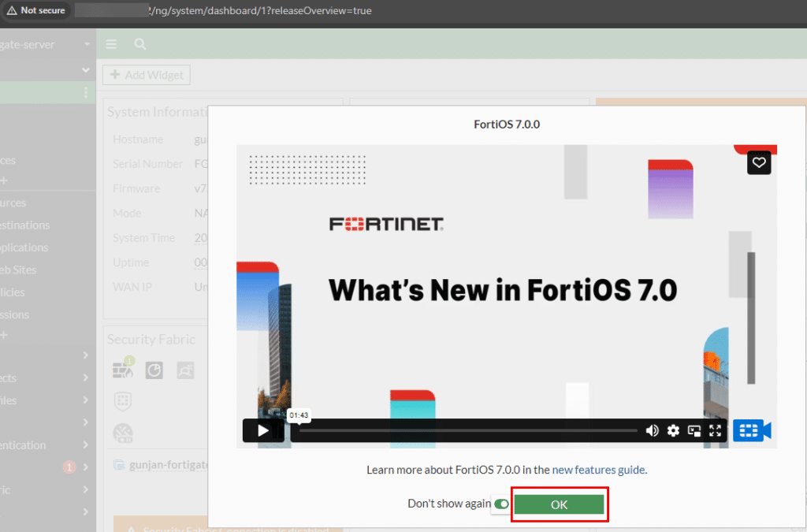Enter fullscreen on the video player
This screenshot has width=807, height=532.
(715, 430)
